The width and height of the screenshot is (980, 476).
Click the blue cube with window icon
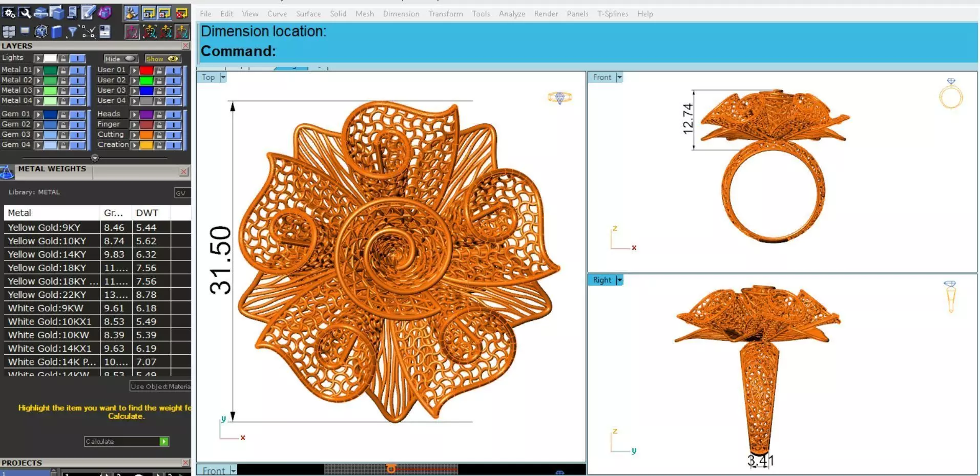coord(57,13)
